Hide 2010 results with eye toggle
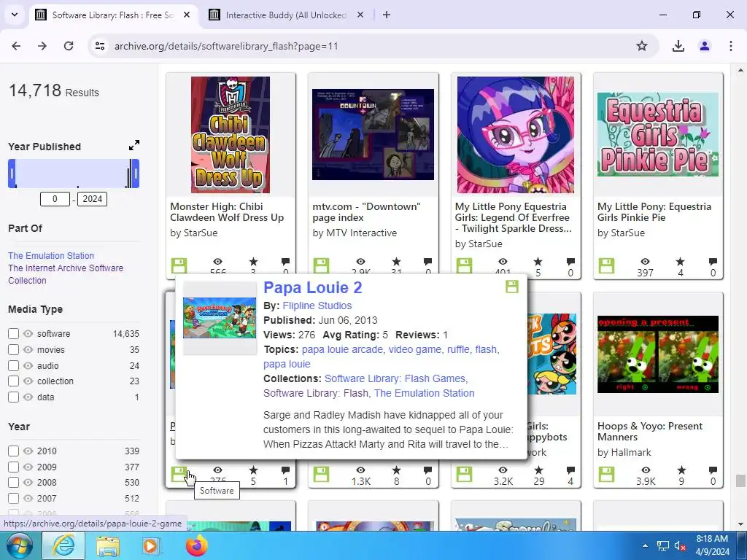 point(28,451)
